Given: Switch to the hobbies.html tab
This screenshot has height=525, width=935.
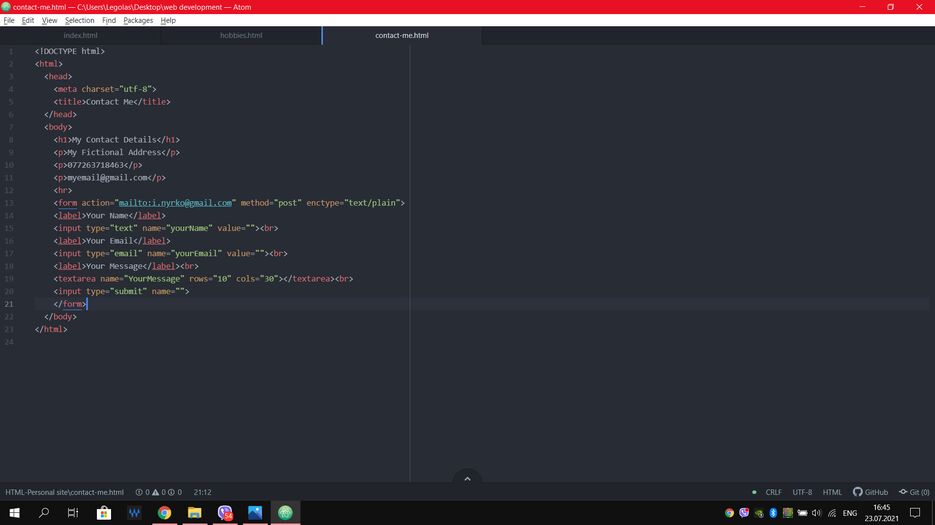Looking at the screenshot, I should [x=241, y=35].
